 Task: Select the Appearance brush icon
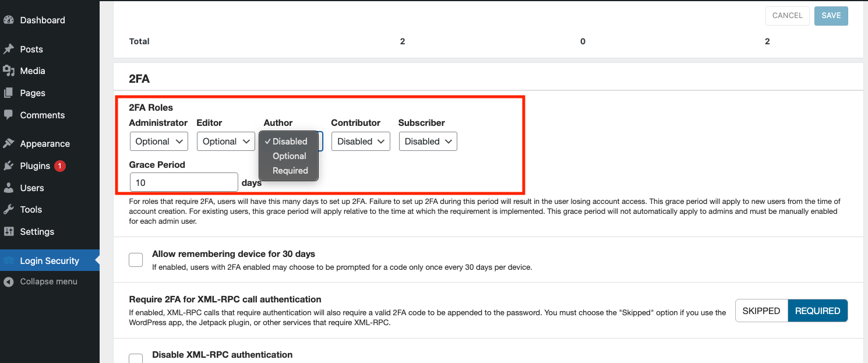pos(9,143)
